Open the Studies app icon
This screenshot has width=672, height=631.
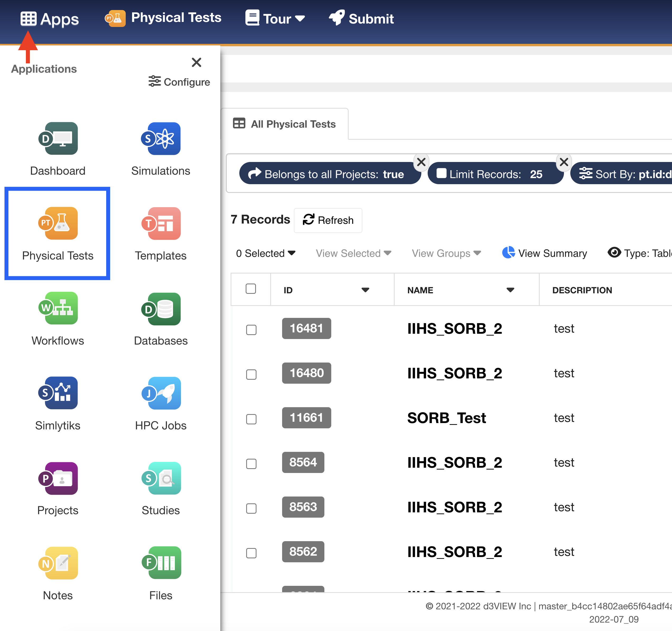coord(161,479)
